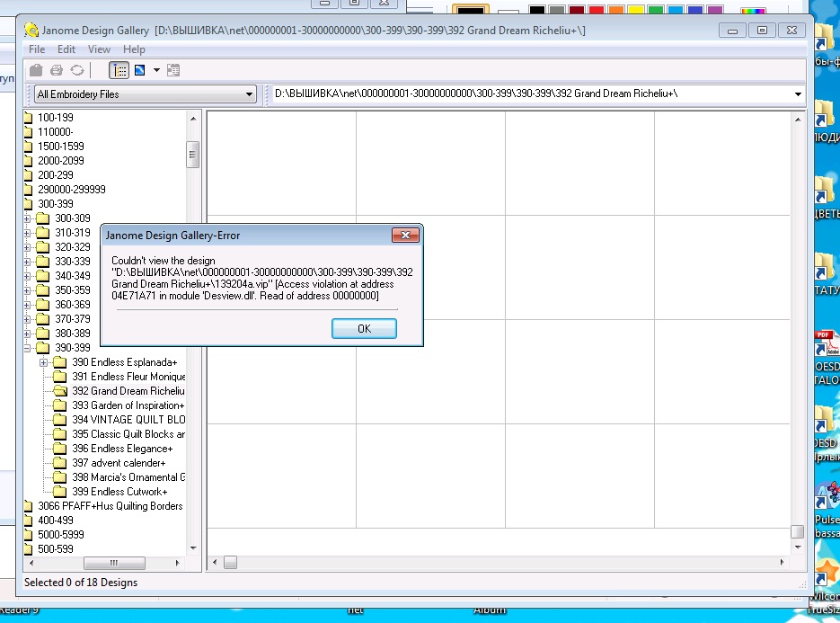The width and height of the screenshot is (840, 623).
Task: Click the thumbnail pane scroll-up arrow
Action: tap(798, 120)
